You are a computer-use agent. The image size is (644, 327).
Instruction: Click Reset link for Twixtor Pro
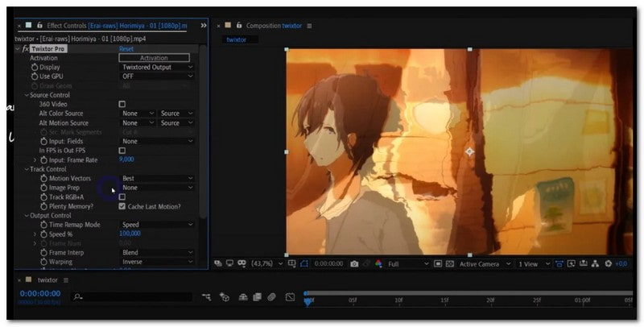pos(126,49)
